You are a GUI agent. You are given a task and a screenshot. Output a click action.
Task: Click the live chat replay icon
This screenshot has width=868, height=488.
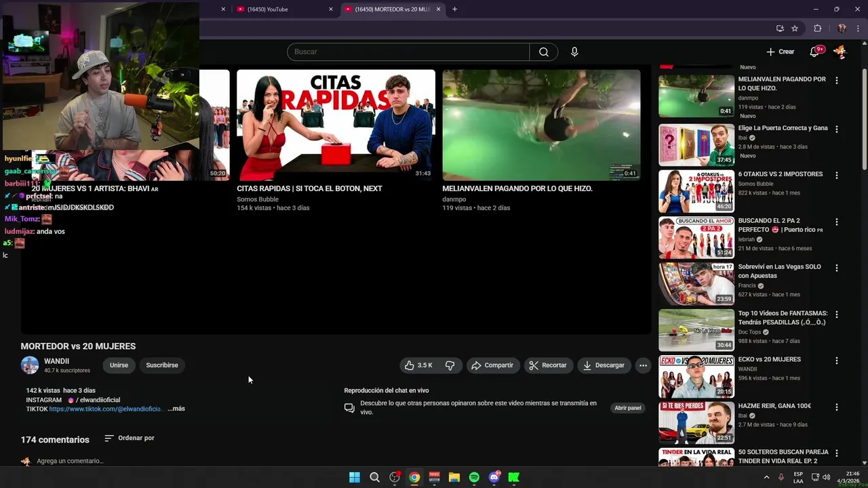pyautogui.click(x=349, y=408)
